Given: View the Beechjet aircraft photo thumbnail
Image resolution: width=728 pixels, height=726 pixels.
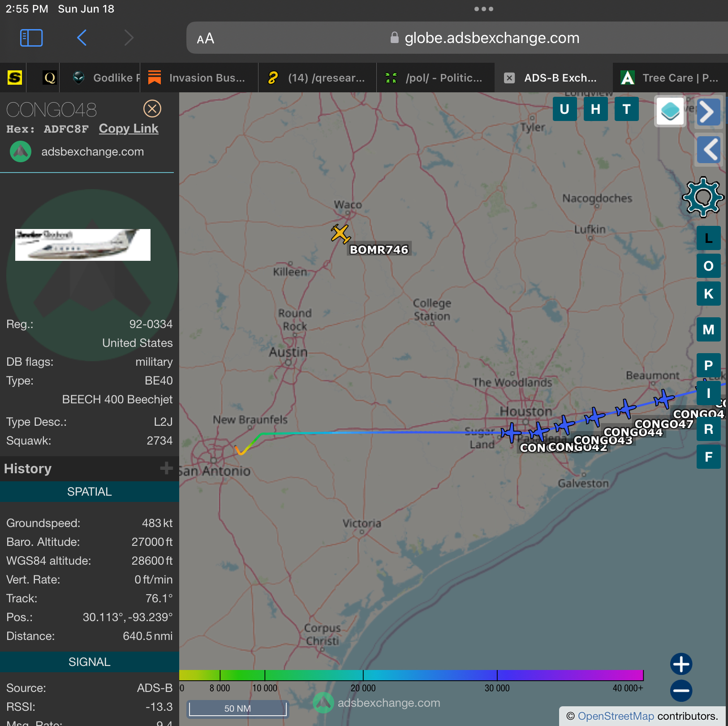Looking at the screenshot, I should (83, 245).
